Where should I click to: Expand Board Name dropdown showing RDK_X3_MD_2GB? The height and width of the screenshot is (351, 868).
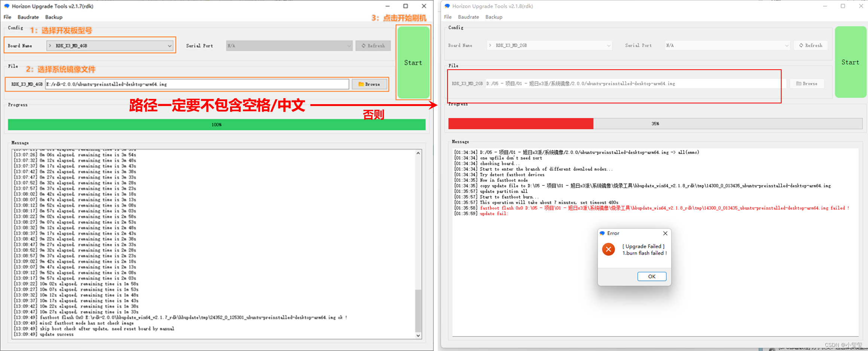point(549,45)
